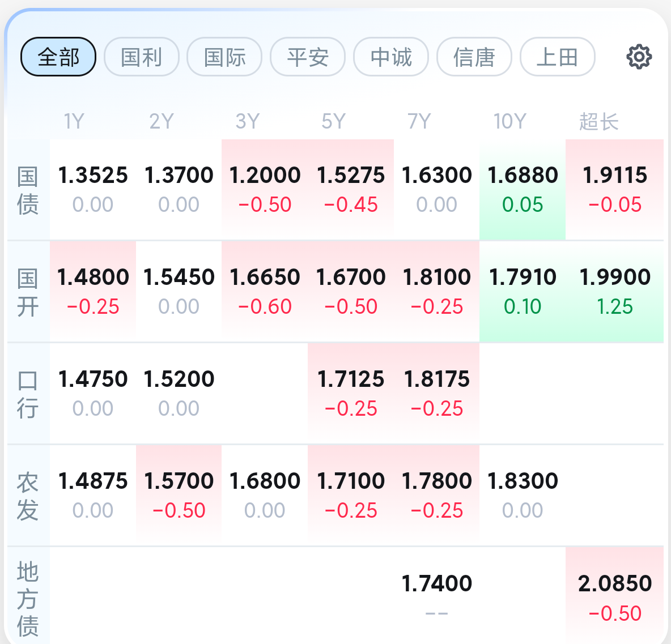Switch to the 国际 tab
The height and width of the screenshot is (644, 671).
pyautogui.click(x=224, y=57)
